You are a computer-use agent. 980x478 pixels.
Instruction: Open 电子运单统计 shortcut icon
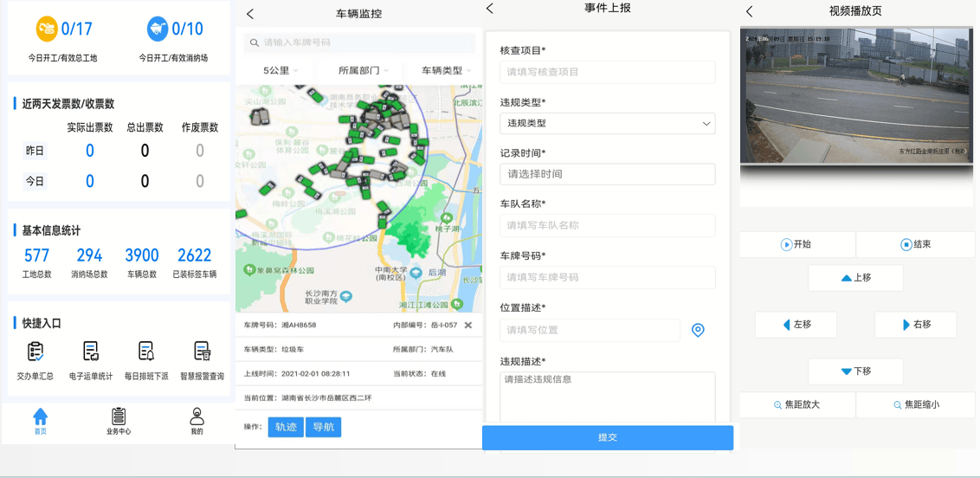point(91,352)
